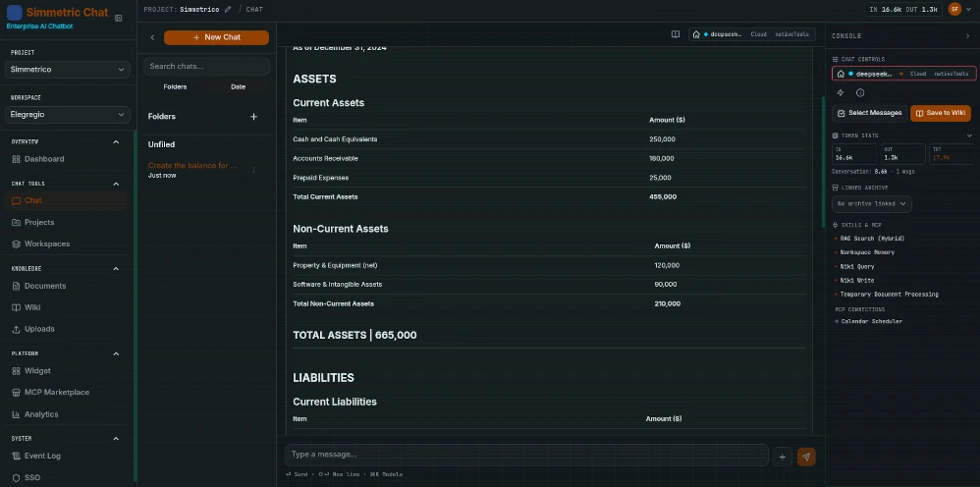
Task: Collapse chat list with back chevron
Action: point(152,37)
